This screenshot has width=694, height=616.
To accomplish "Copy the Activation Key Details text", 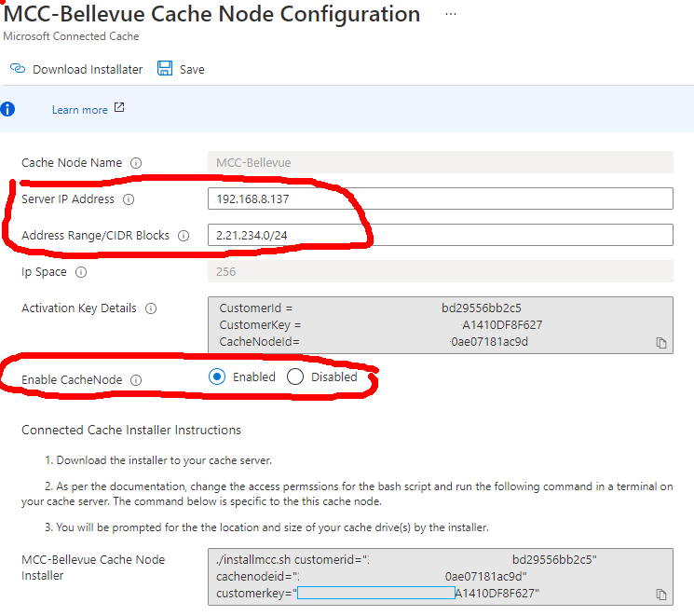I will (x=661, y=343).
